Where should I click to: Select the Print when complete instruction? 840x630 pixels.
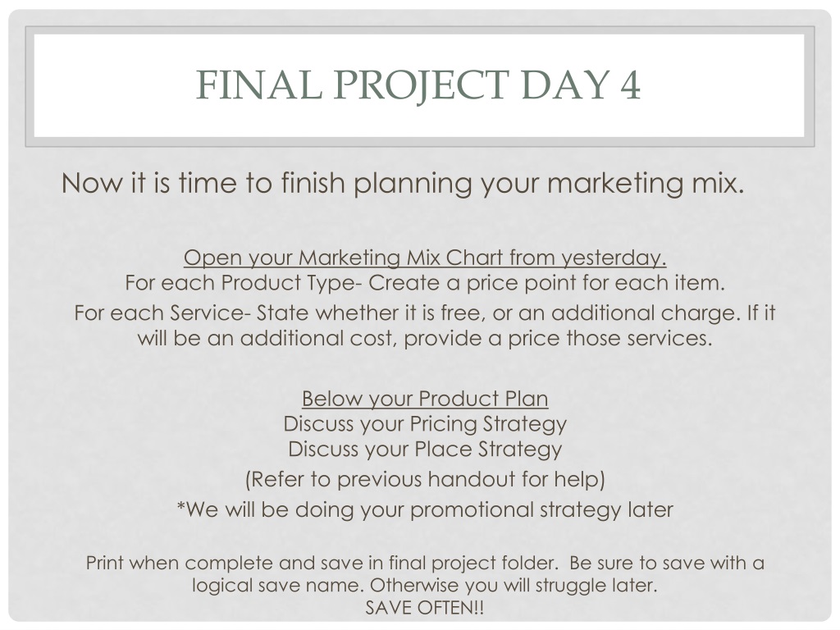[x=425, y=563]
